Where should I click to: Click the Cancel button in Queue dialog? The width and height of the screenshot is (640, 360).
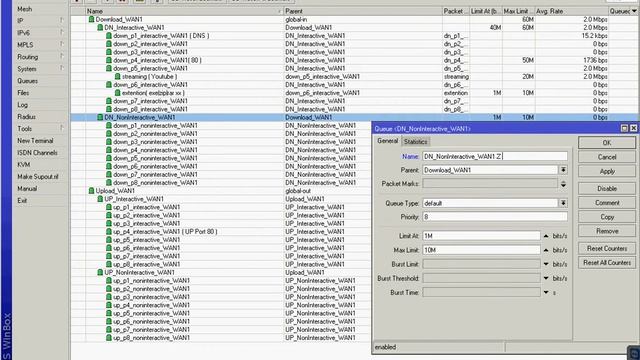pos(607,157)
